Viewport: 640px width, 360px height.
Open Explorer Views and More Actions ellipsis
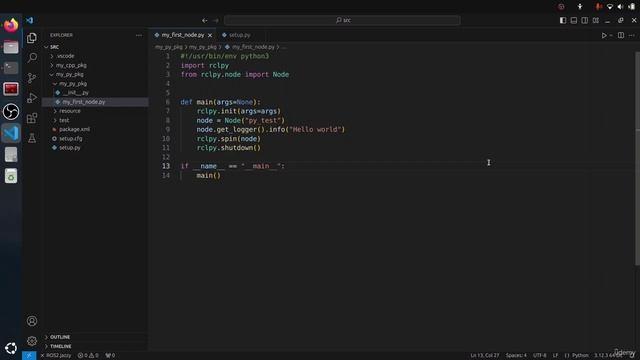coord(139,36)
